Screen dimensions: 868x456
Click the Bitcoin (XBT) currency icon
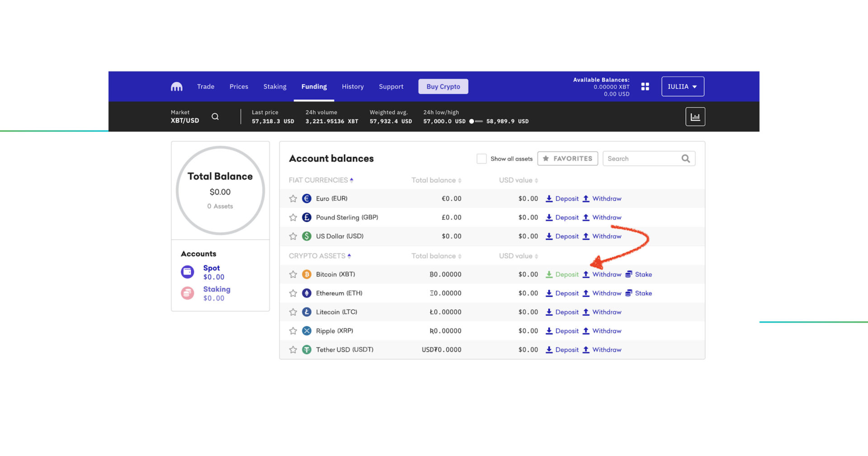[x=307, y=274]
